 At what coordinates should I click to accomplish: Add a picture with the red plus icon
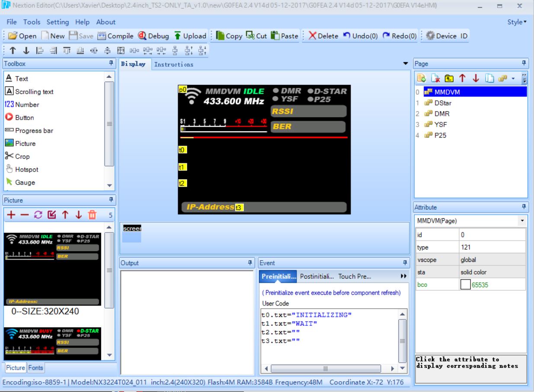coord(11,215)
